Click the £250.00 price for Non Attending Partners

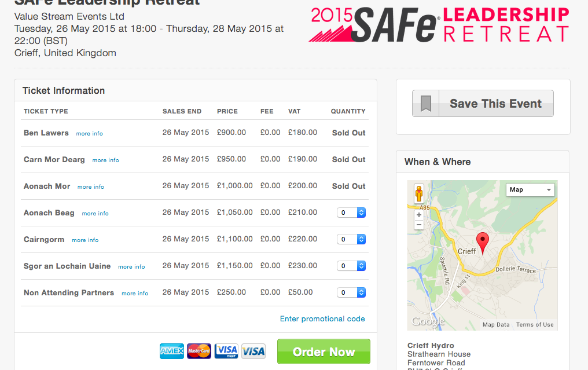[x=231, y=292]
